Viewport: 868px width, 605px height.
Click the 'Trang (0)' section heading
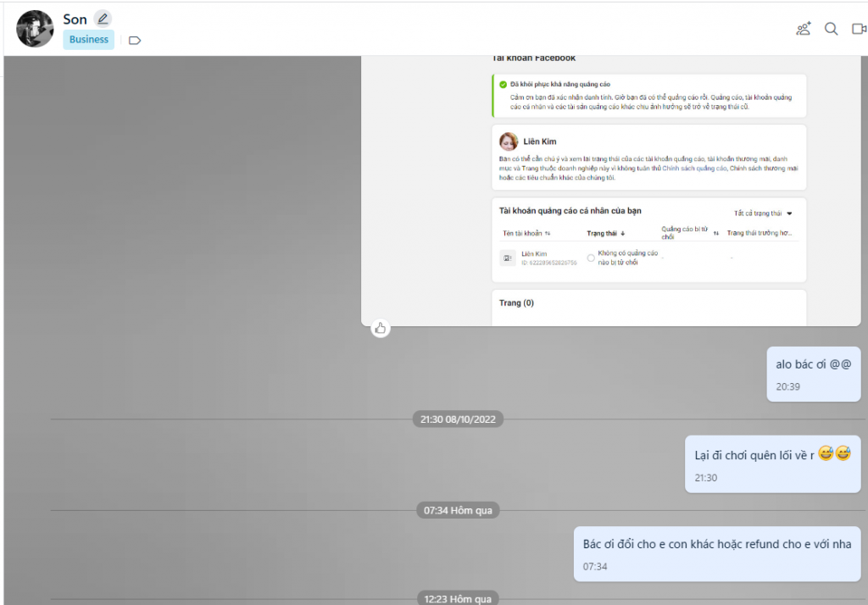516,302
